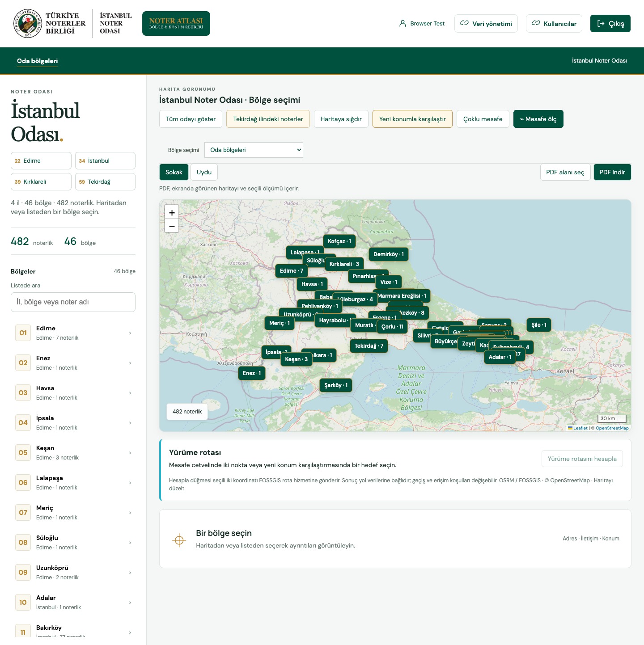
Task: Filter by Edirne province chip
Action: click(41, 161)
